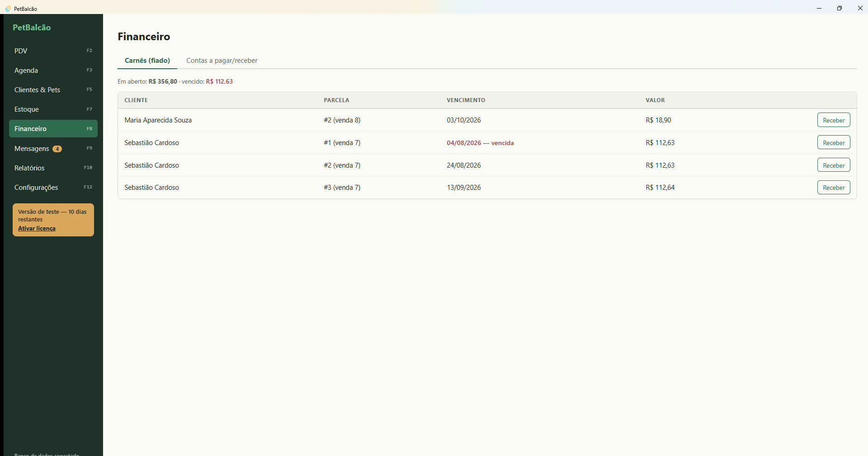Click the value R$ 18,90
The height and width of the screenshot is (456, 868).
pyautogui.click(x=658, y=120)
